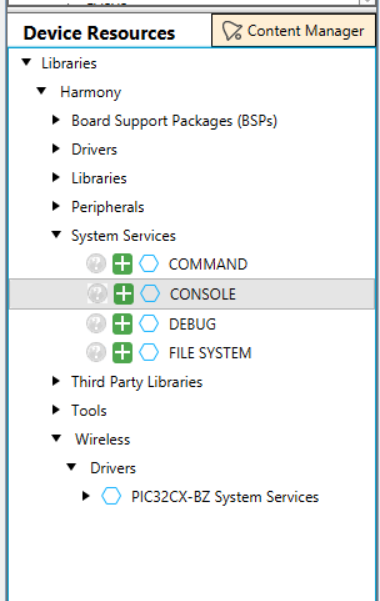Expand Board Support Packages (BSPs) node
The width and height of the screenshot is (380, 601).
point(56,120)
